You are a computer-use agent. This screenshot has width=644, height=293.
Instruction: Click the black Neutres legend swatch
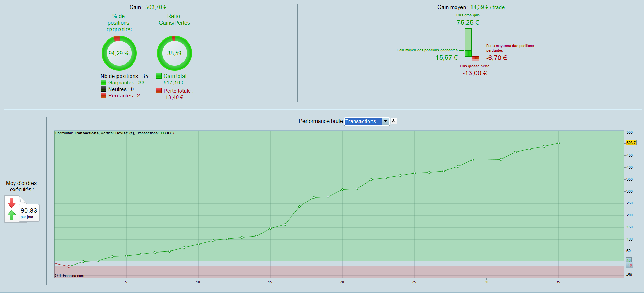(x=103, y=89)
